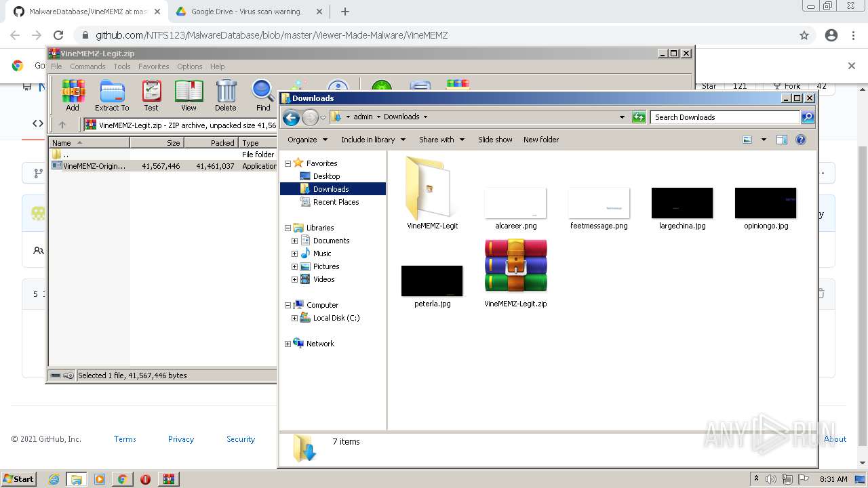Click the Chrome taskbar icon
The height and width of the screenshot is (488, 868).
coord(122,479)
